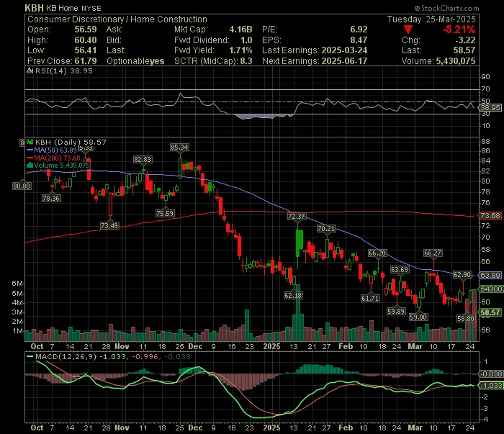Viewport: 504px width, 434px height.
Task: Click the Chg value -3.22
Action: click(465, 40)
